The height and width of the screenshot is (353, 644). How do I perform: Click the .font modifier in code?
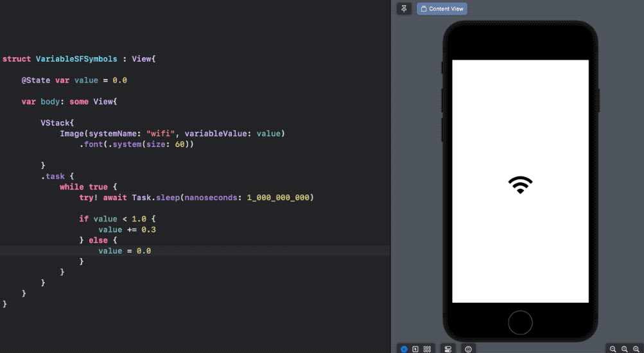point(91,144)
